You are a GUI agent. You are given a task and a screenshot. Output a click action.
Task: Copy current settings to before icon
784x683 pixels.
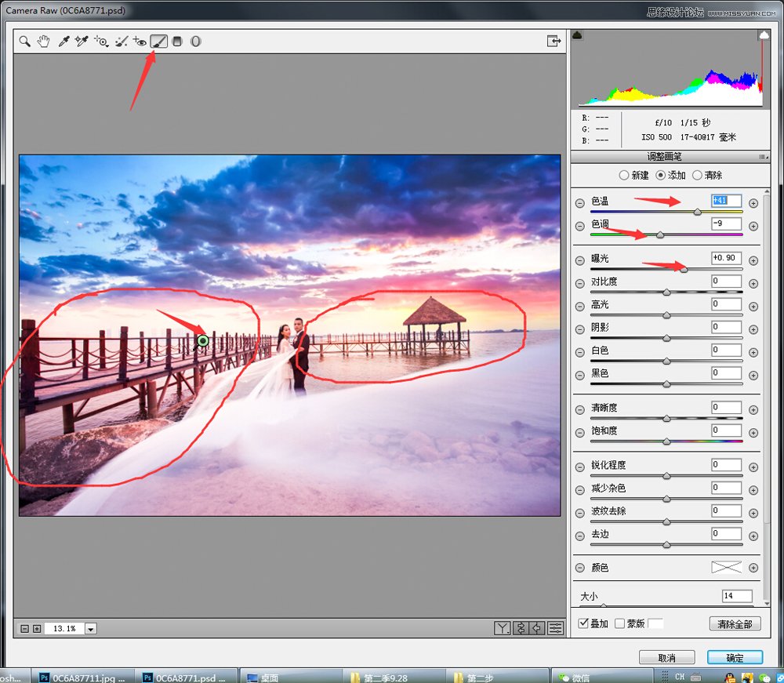point(538,628)
